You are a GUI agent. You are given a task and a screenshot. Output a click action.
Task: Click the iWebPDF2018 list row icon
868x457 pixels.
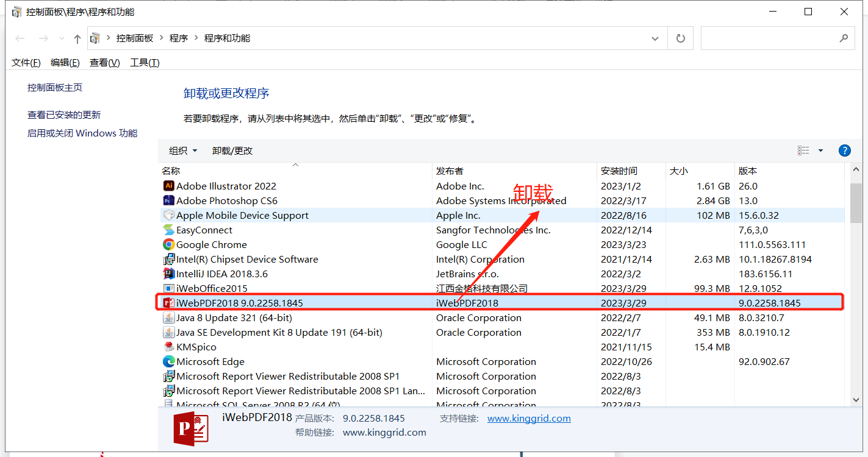[x=169, y=303]
